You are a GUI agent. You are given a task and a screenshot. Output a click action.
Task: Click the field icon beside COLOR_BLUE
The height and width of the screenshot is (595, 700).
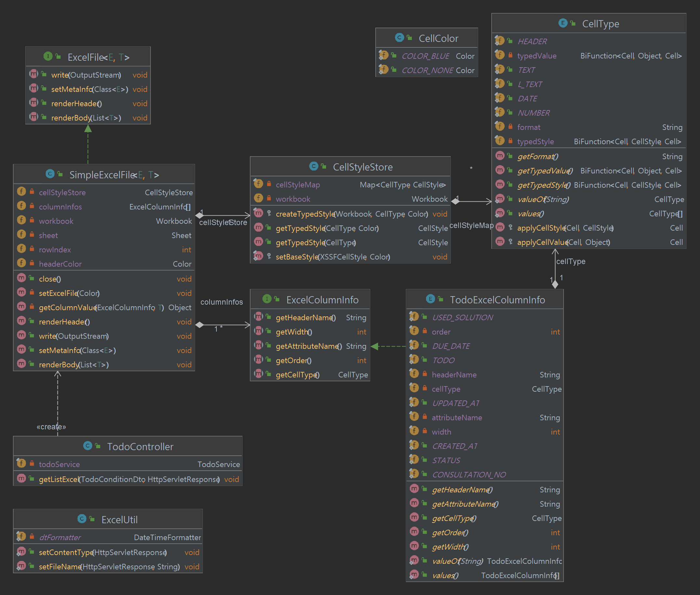[384, 55]
